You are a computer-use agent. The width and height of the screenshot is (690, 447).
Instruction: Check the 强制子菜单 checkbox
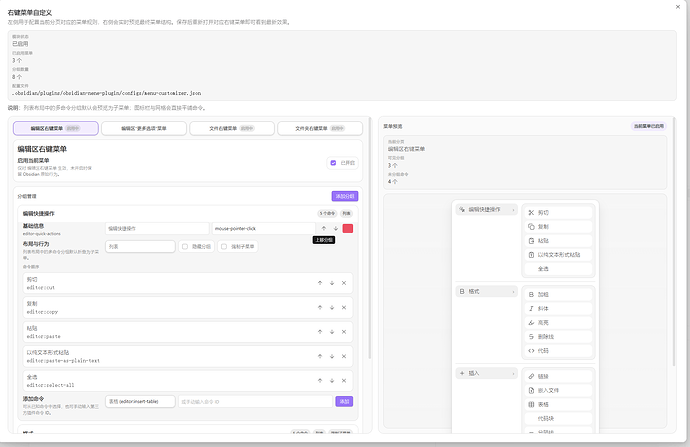(x=224, y=246)
